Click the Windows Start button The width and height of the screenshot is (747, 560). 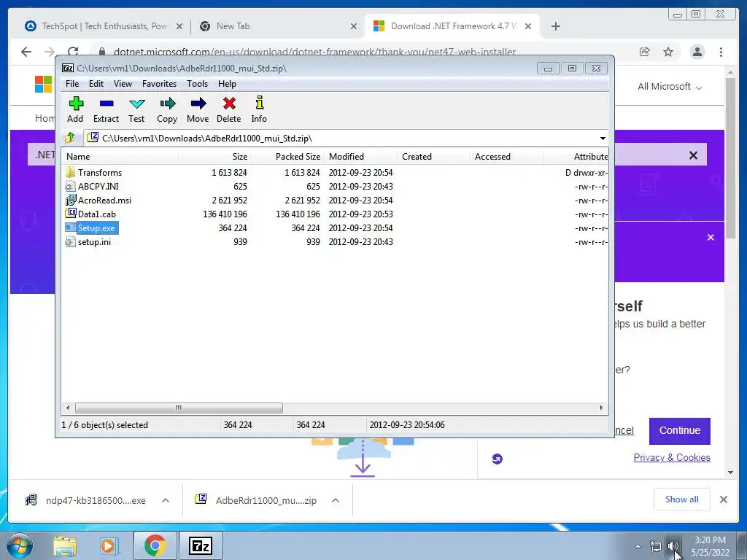(x=19, y=545)
